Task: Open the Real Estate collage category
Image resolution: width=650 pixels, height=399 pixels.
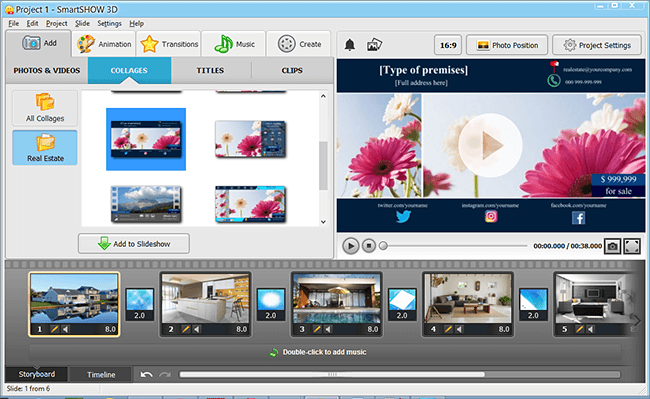Action: click(x=45, y=148)
